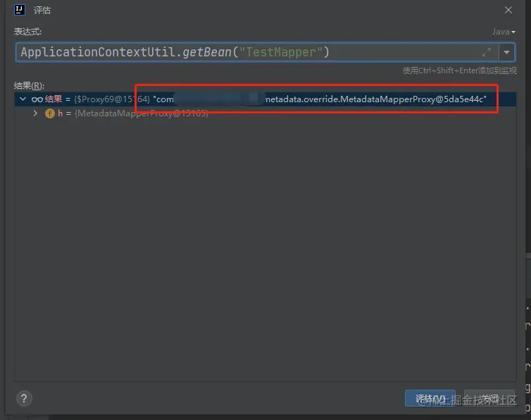Select the h = MetadataMapperProxy row
The image size is (531, 420).
click(265, 113)
